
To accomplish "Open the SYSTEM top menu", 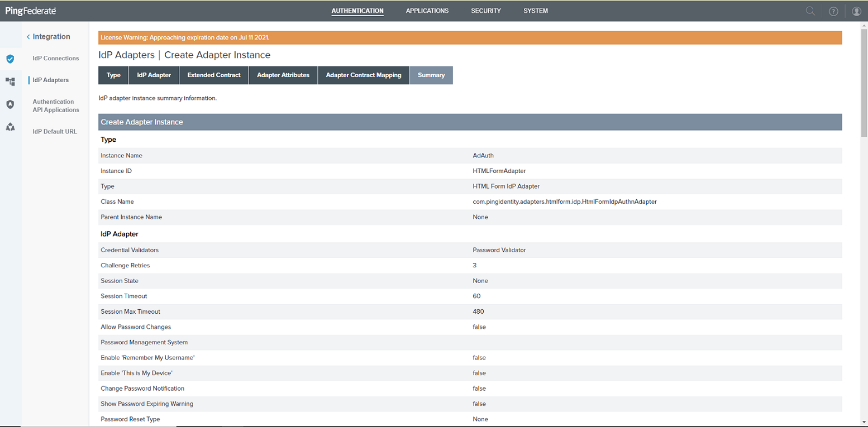I will click(x=536, y=11).
